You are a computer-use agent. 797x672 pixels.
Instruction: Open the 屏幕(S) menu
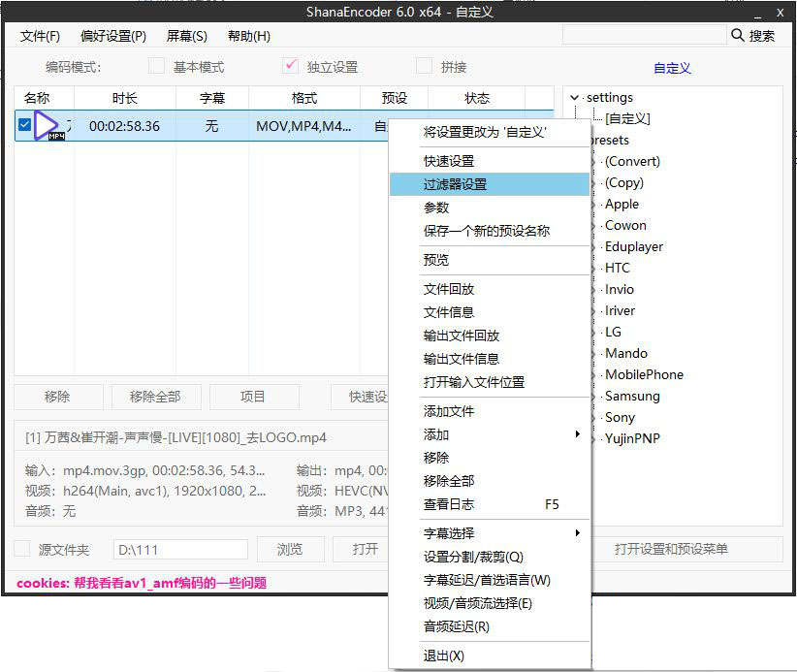[187, 36]
